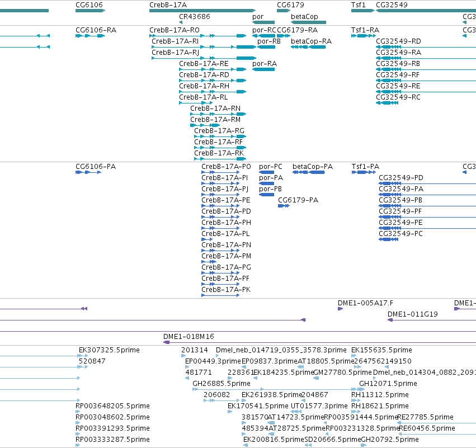Click clone DME1-018M16
Image resolution: width=476 pixels, height=448 pixels.
188,337
